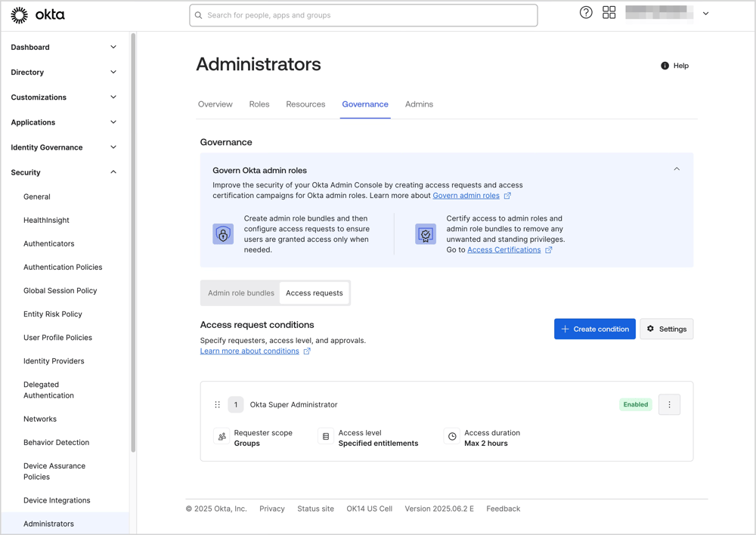756x535 pixels.
Task: Switch to the Admins tab
Action: coord(419,104)
